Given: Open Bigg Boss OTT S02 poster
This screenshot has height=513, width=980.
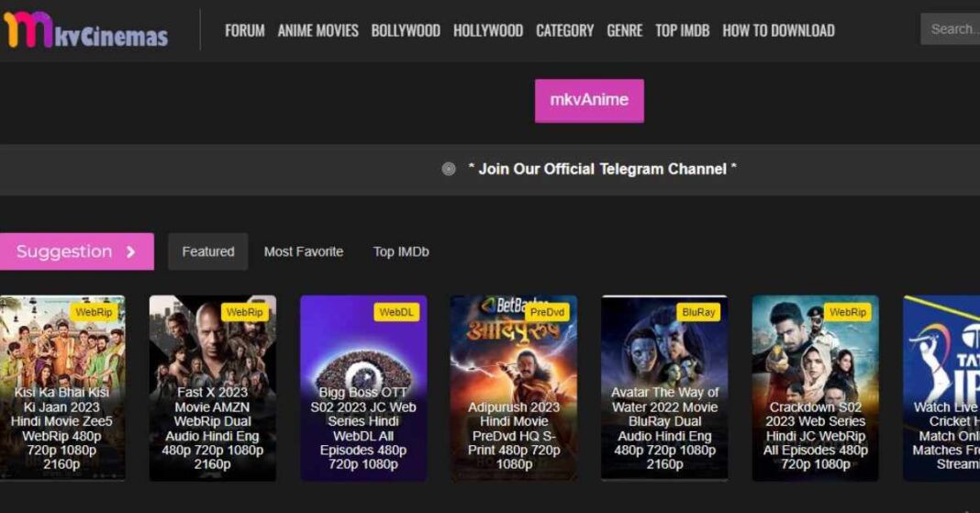Looking at the screenshot, I should (363, 388).
